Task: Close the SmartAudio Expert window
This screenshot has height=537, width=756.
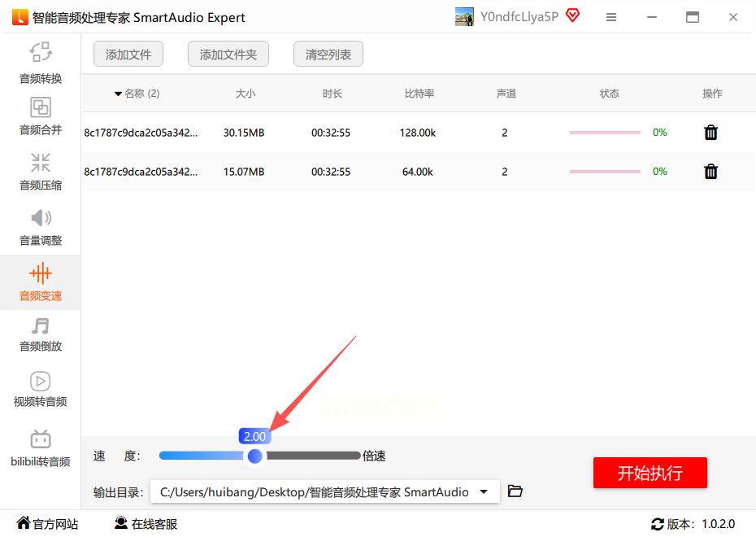Action: pos(733,17)
